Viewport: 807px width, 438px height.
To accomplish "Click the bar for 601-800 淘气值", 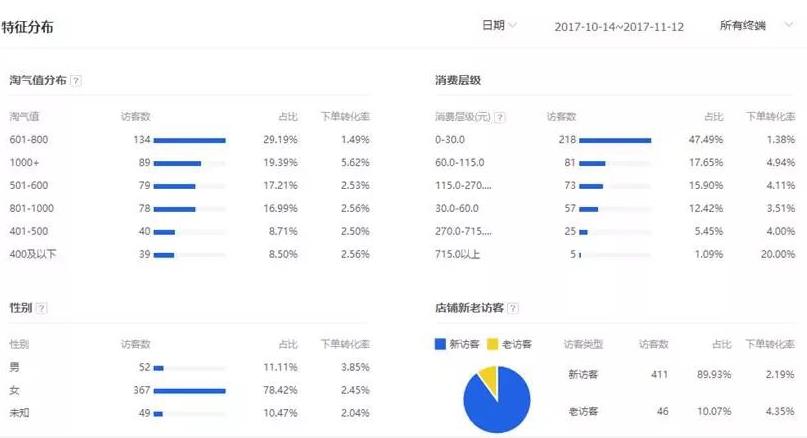I will click(189, 140).
